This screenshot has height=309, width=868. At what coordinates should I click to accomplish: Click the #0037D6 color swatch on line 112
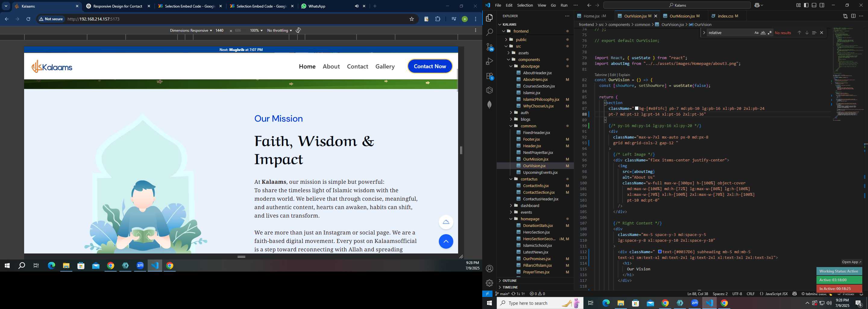click(x=660, y=252)
